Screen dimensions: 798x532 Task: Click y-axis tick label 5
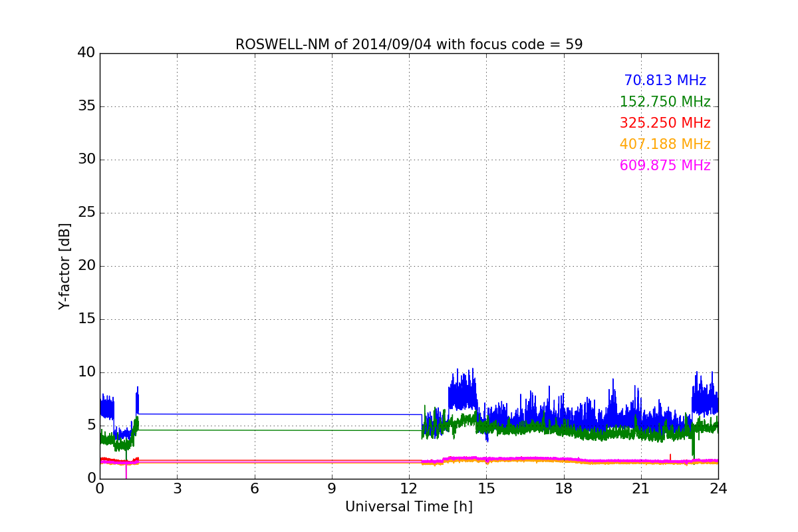[91, 426]
